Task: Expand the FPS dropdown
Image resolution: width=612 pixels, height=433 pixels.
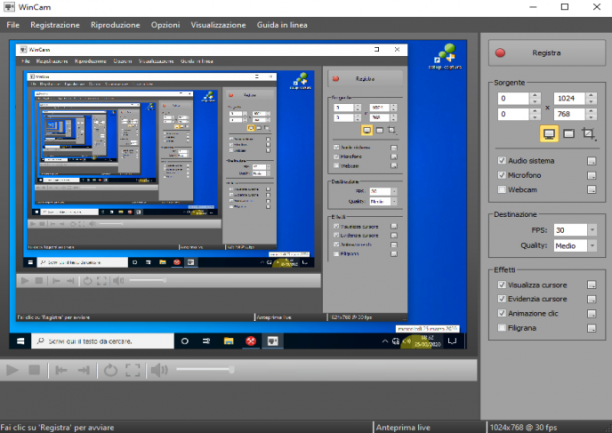Action: [592, 230]
